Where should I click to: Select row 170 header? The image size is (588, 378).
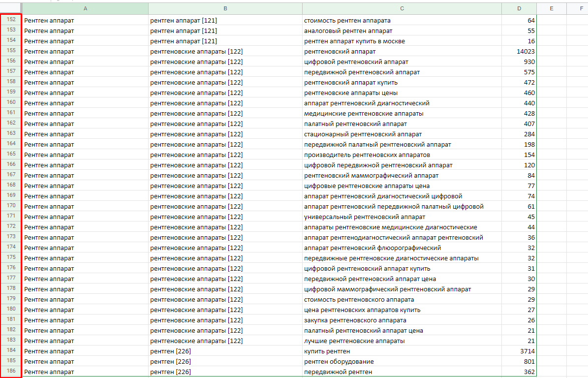coord(11,206)
